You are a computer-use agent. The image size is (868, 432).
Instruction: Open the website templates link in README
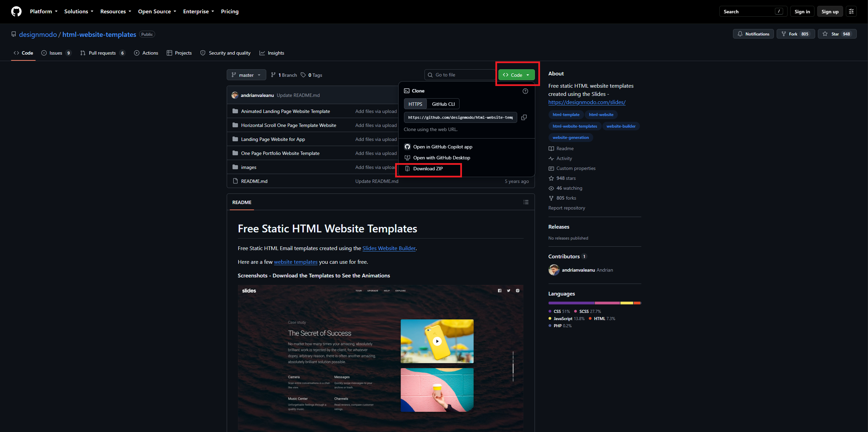pyautogui.click(x=296, y=262)
